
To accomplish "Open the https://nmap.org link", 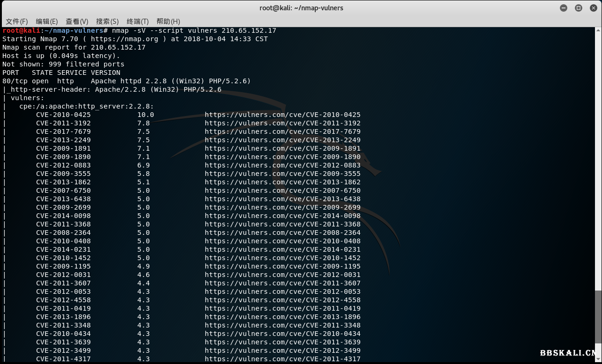I will 125,39.
